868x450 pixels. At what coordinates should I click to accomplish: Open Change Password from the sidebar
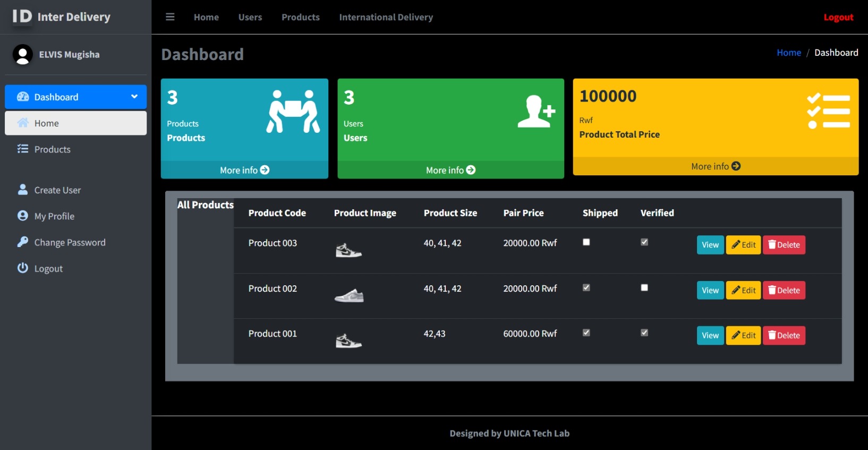point(76,242)
